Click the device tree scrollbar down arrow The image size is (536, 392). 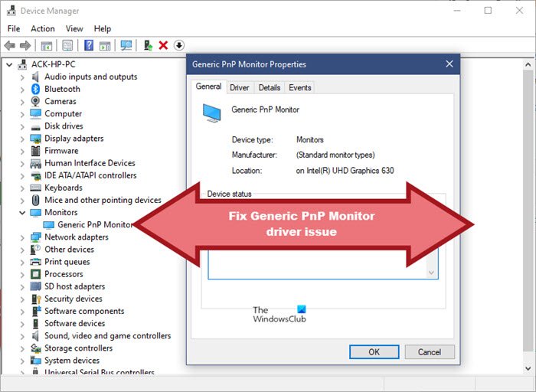528,368
